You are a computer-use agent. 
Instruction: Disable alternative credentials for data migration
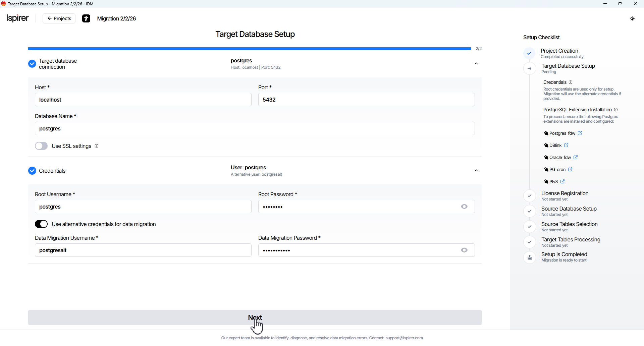(41, 224)
